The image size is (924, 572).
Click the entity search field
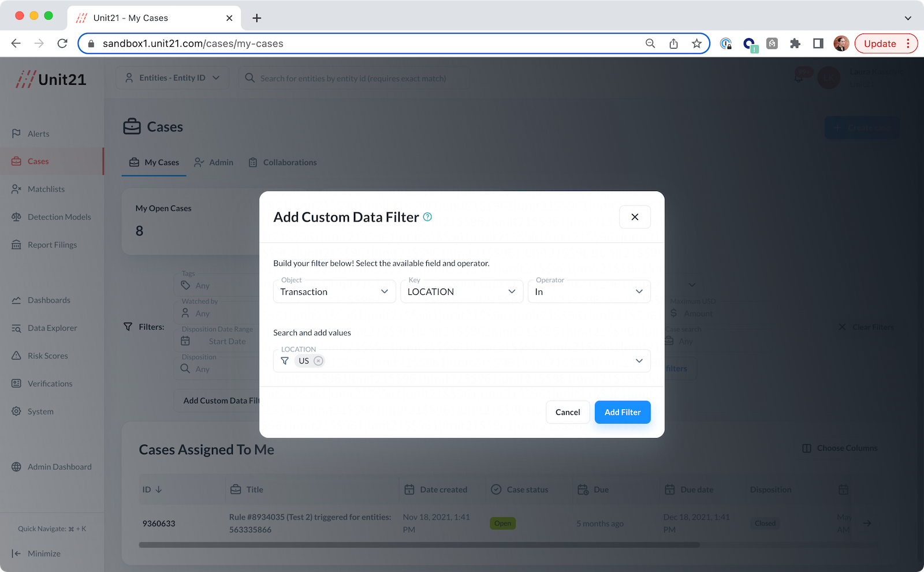pyautogui.click(x=353, y=78)
